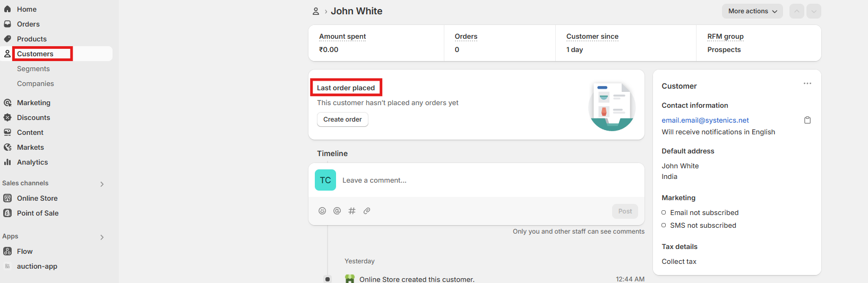Viewport: 868px width, 283px height.
Task: Open Analytics in the sidebar
Action: 32,162
